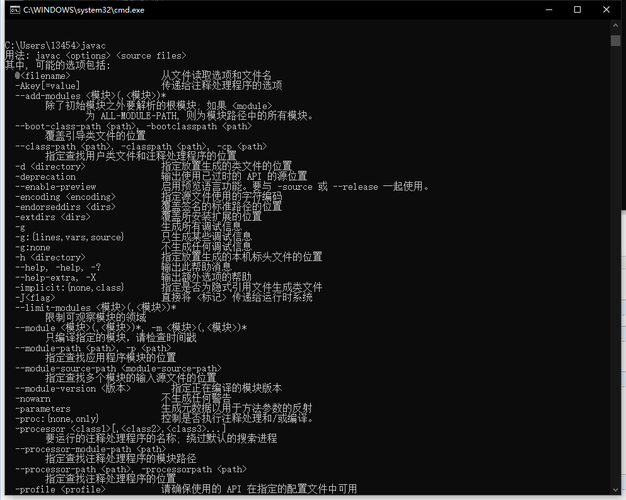
Task: Click the -d <directory> option
Action: tap(50, 167)
